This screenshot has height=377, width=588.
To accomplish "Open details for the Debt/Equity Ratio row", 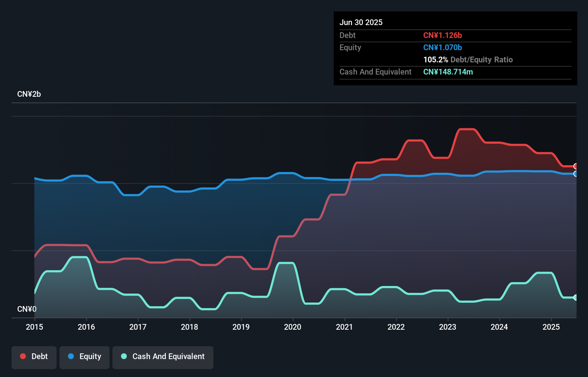I will (468, 59).
